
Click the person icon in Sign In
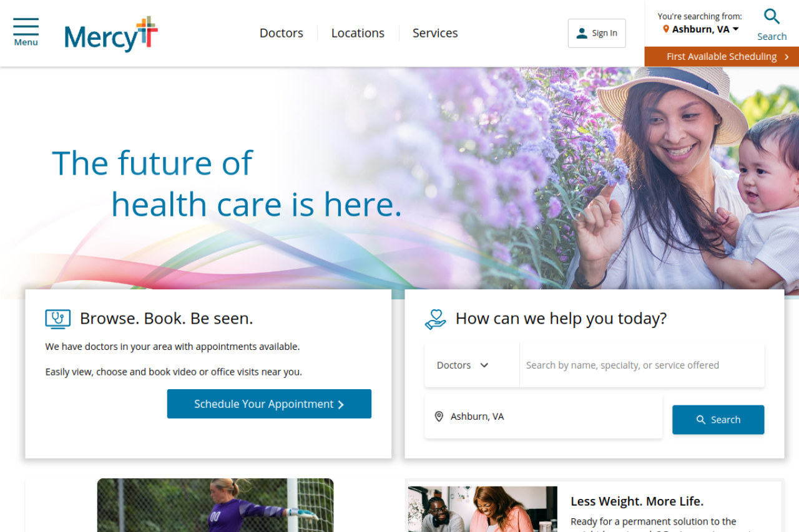point(582,33)
